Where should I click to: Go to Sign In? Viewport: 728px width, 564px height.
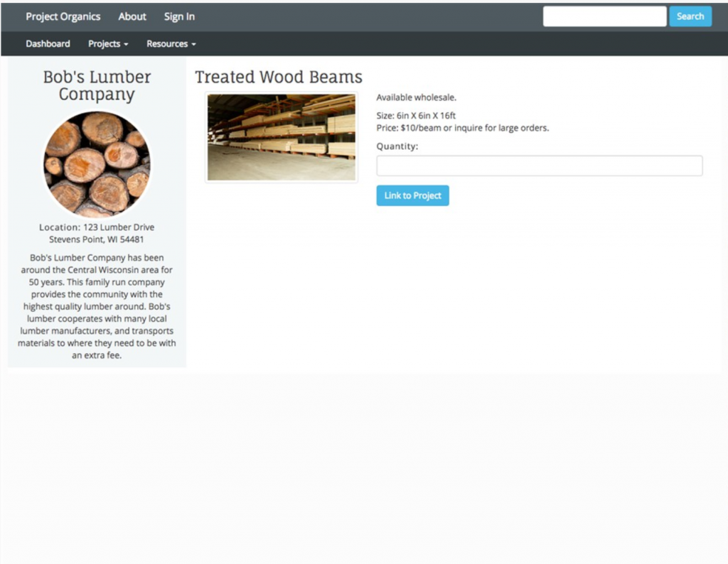(x=179, y=16)
